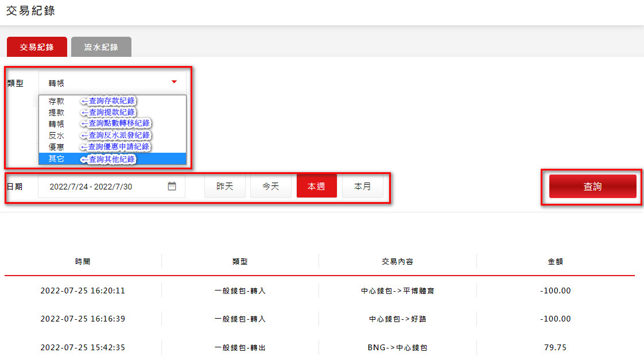The height and width of the screenshot is (364, 644).
Task: Click the 一般錢包-轉出 type cell
Action: 240,347
